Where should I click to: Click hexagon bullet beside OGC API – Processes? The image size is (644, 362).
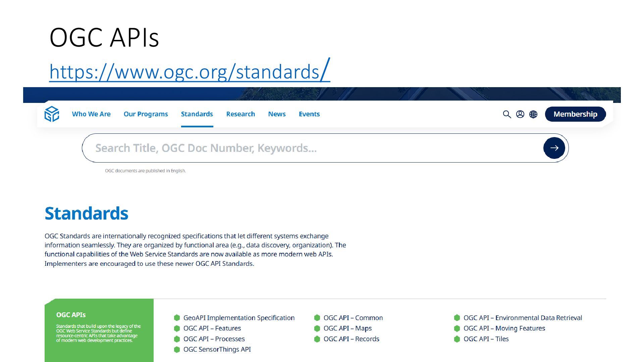[x=177, y=339]
